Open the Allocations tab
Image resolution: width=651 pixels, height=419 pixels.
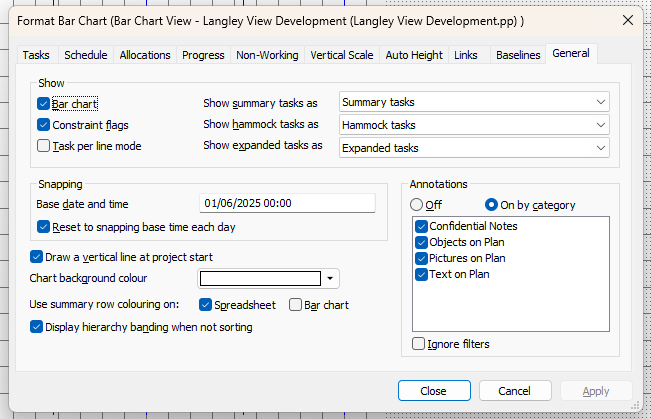click(x=145, y=55)
